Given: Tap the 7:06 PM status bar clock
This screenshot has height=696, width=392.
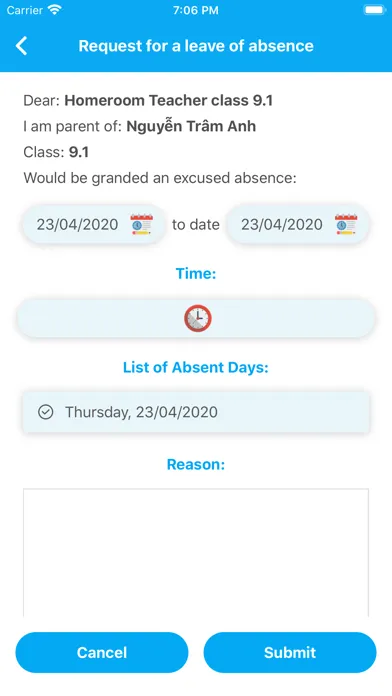Looking at the screenshot, I should [196, 10].
